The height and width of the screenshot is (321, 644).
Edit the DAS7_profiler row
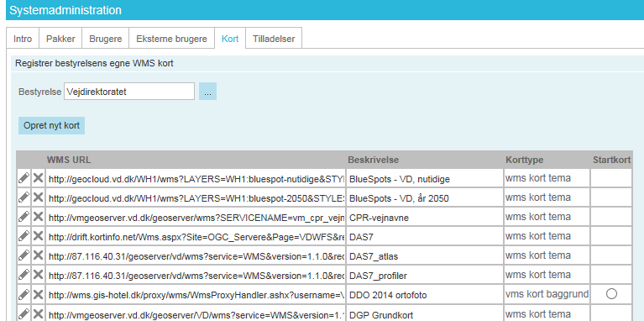pos(24,275)
